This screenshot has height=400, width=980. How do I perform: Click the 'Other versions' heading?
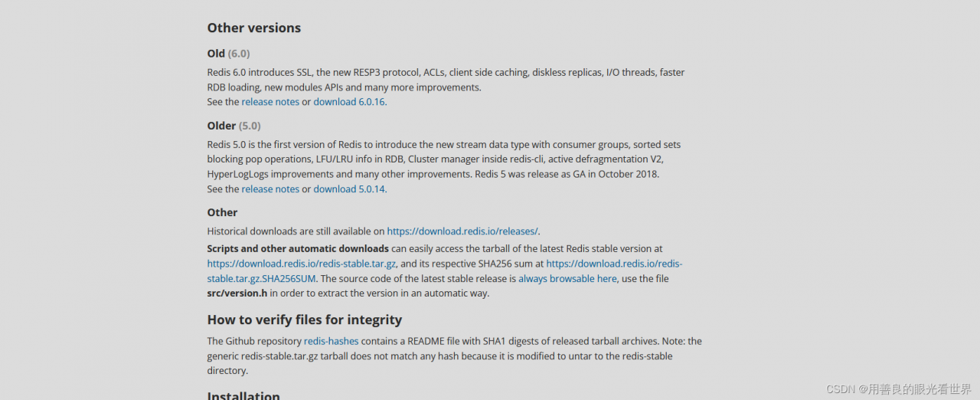click(x=253, y=28)
